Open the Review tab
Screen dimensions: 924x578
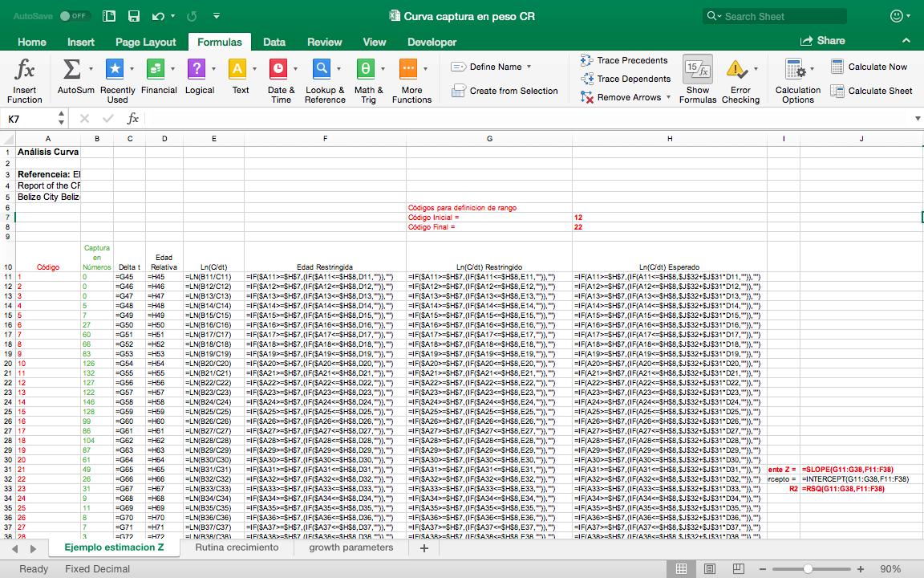tap(324, 42)
